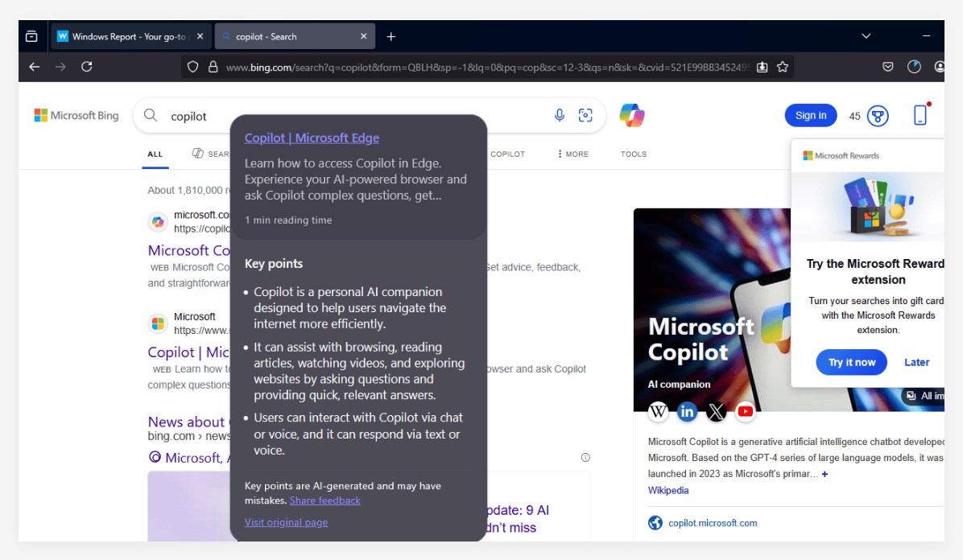
Task: Open the browser tab list chevron
Action: pos(866,35)
